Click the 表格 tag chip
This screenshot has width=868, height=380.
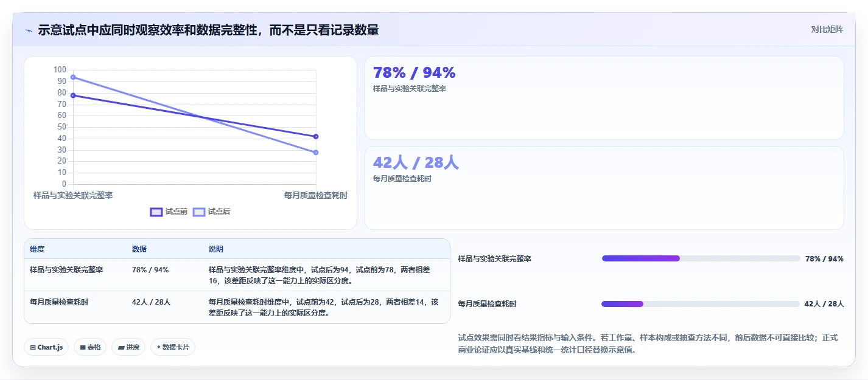click(90, 347)
